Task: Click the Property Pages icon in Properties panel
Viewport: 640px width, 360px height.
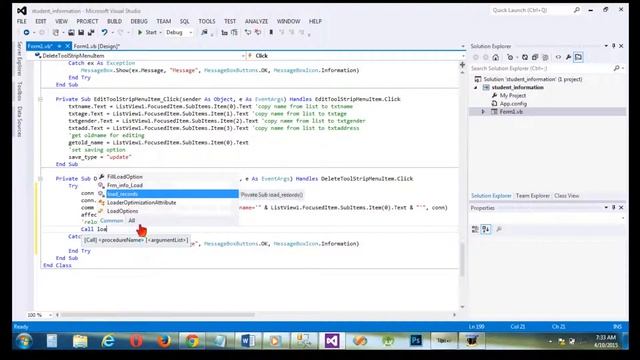Action: [x=499, y=229]
